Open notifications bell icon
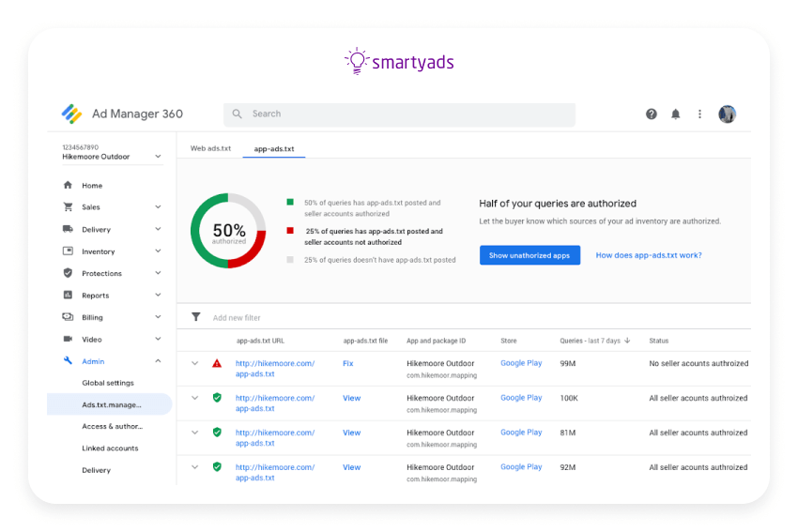 point(675,114)
